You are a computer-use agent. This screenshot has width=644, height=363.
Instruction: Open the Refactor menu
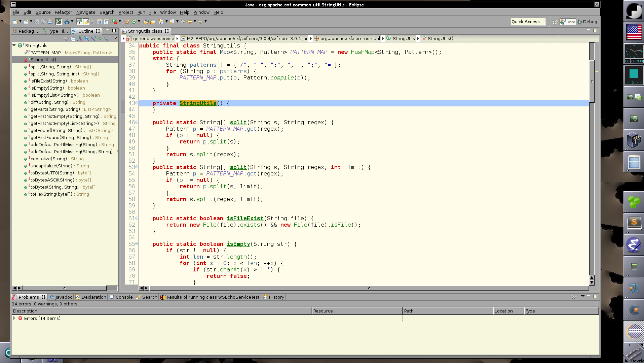point(63,12)
